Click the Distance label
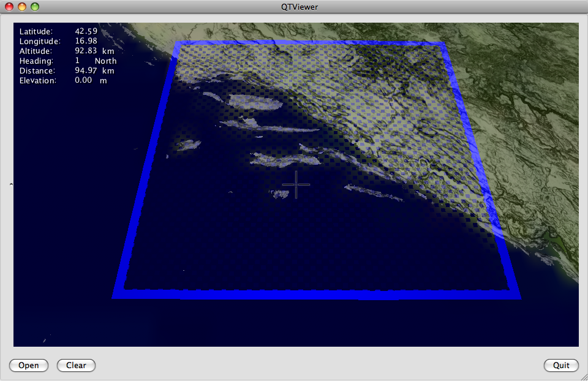Viewport: 588px width, 381px height. pyautogui.click(x=37, y=70)
